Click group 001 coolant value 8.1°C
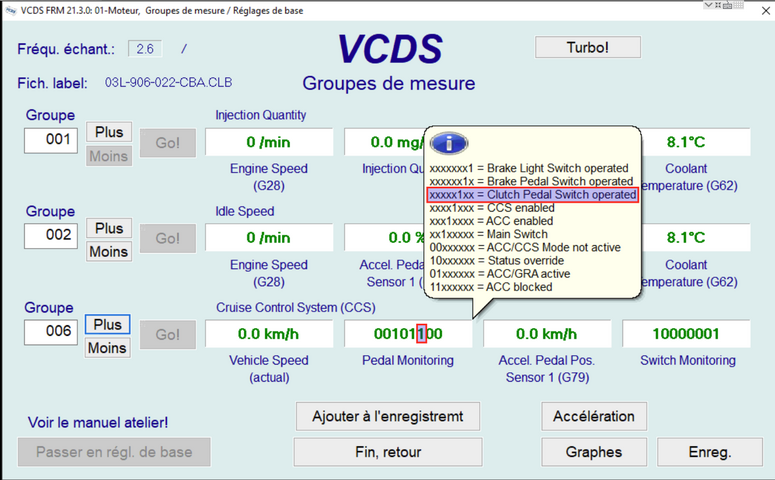Screen dimensions: 775x480 695,142
